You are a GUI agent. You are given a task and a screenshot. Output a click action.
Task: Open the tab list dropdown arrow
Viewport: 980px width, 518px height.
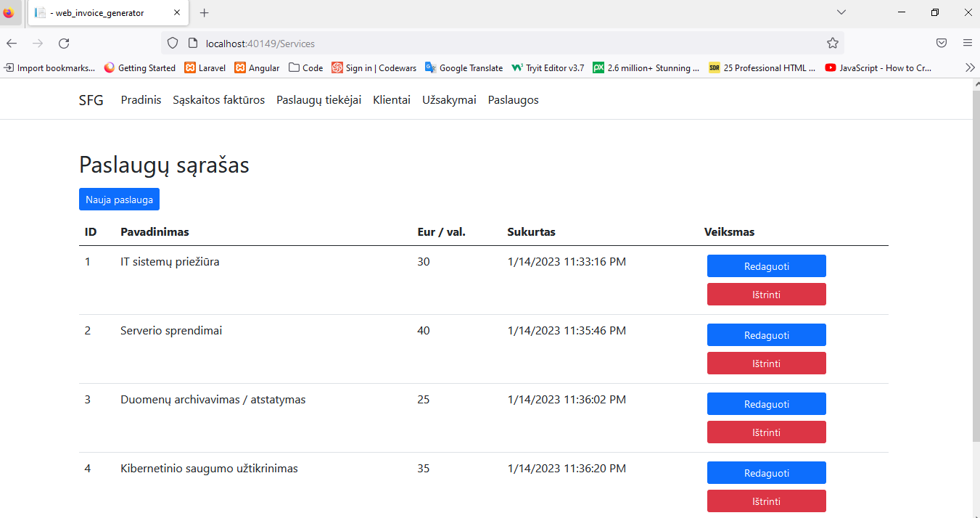pyautogui.click(x=841, y=12)
